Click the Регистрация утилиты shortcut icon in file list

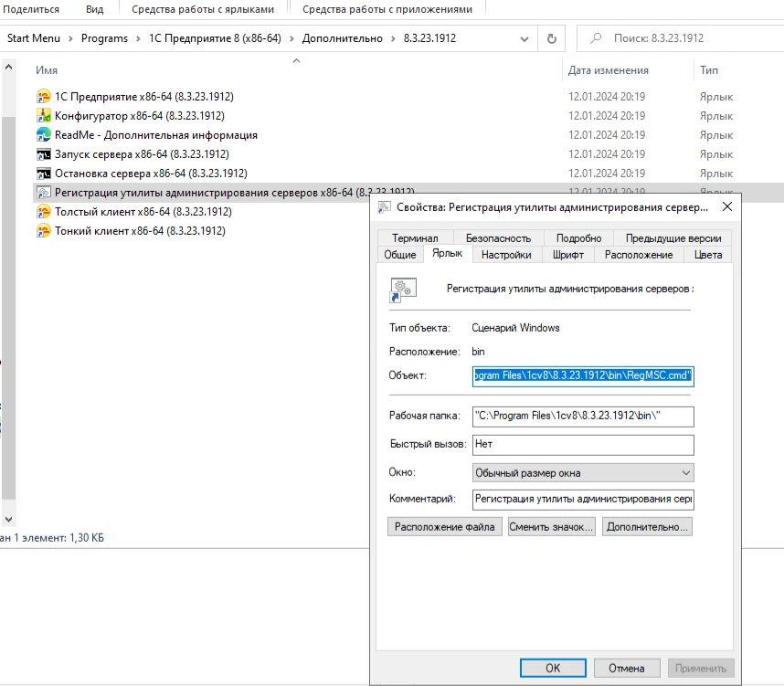point(44,193)
